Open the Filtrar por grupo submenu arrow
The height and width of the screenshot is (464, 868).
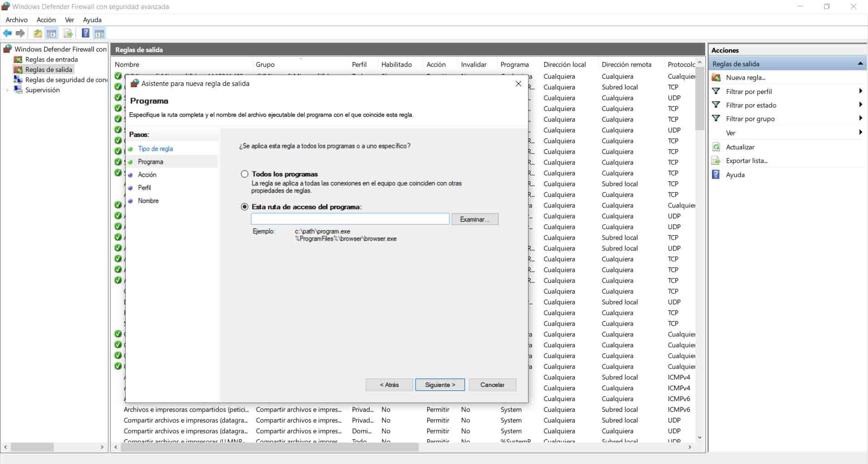pos(860,118)
